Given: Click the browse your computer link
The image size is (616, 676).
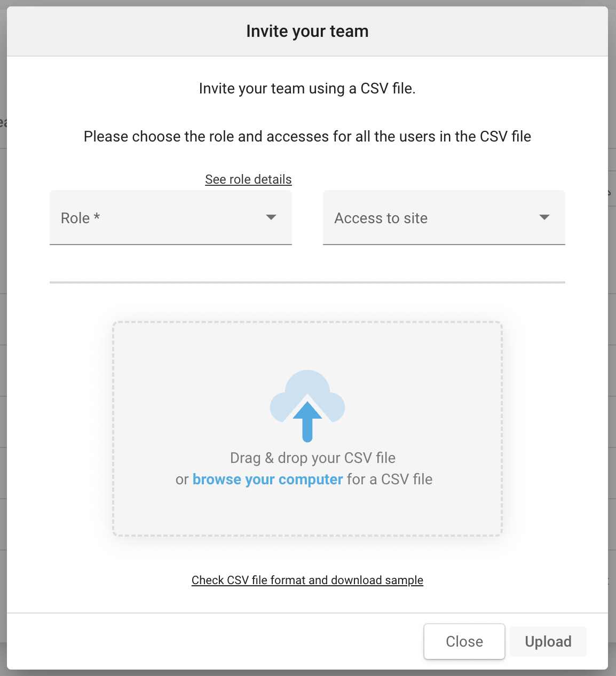Looking at the screenshot, I should [x=267, y=480].
